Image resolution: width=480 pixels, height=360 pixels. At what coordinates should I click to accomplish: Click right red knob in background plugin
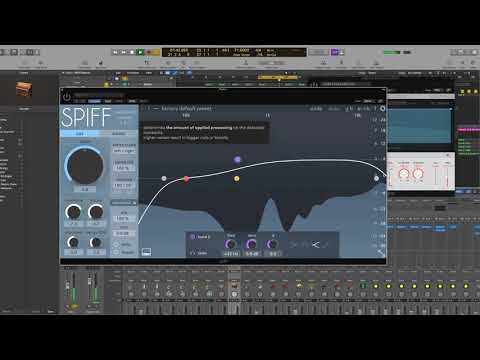point(418,174)
